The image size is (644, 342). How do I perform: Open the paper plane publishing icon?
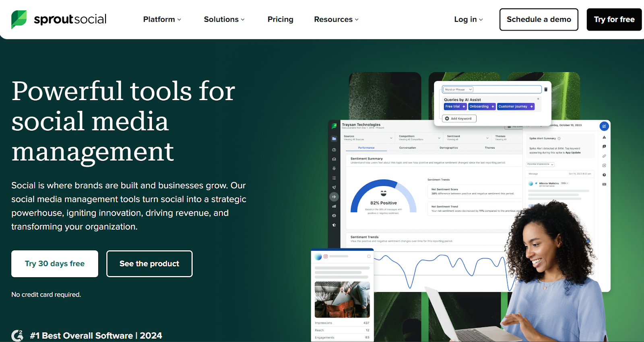click(x=334, y=187)
